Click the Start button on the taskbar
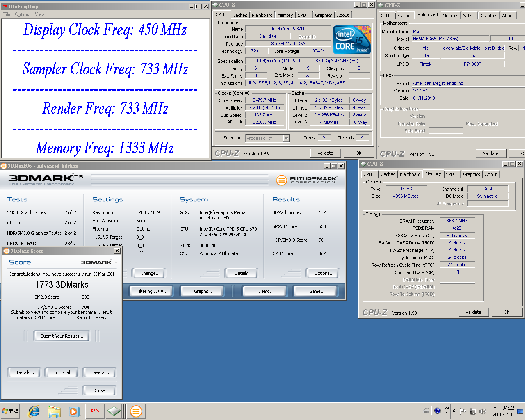Image resolution: width=525 pixels, height=420 pixels. pos(10,411)
